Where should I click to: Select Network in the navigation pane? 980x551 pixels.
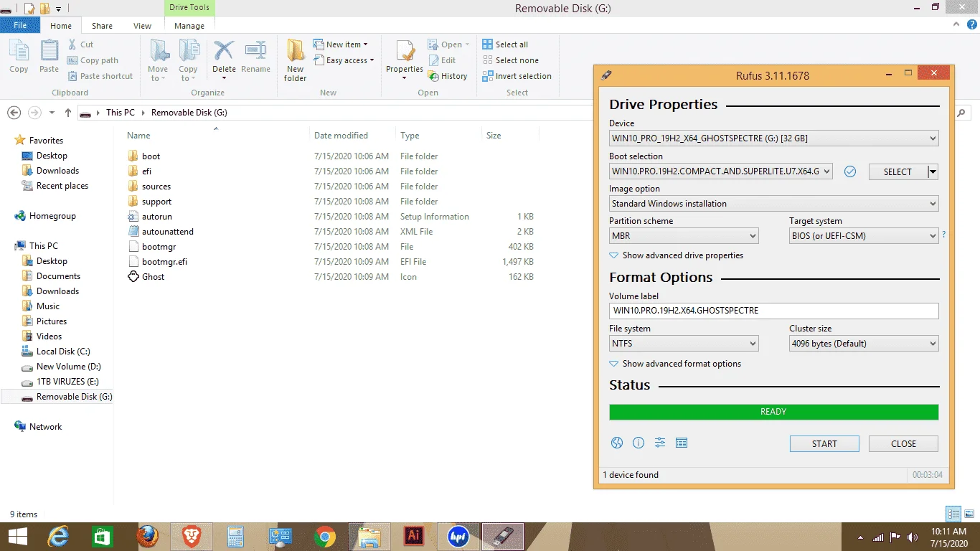click(46, 427)
